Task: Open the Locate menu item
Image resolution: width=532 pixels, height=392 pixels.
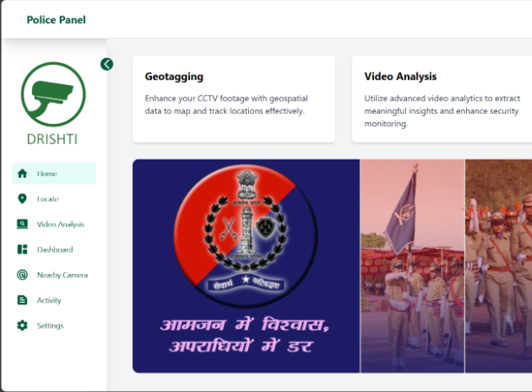Action: tap(54, 199)
